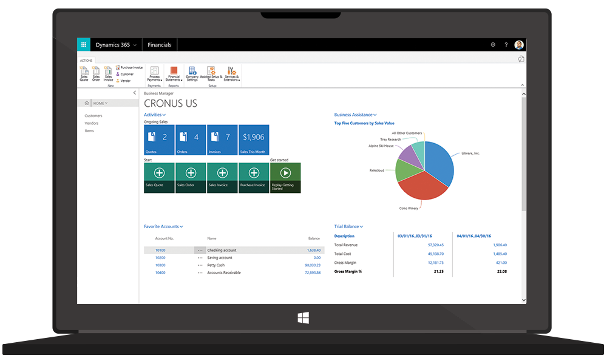Expand the Activities menu

click(x=154, y=115)
